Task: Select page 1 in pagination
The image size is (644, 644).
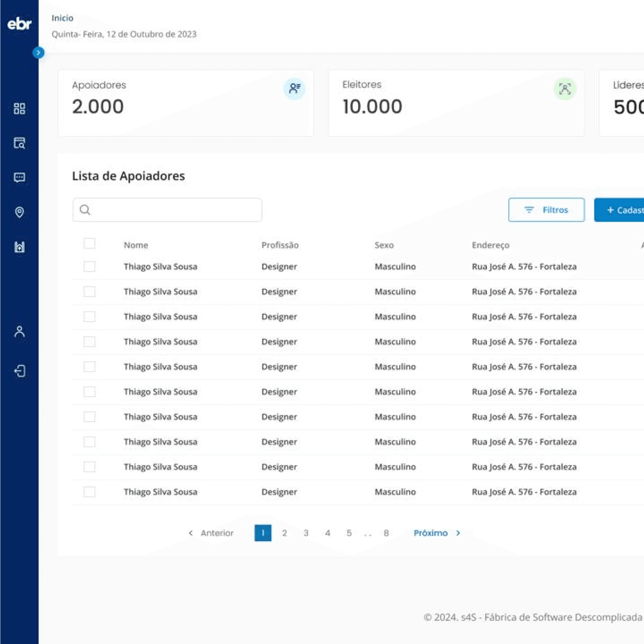Action: click(263, 533)
